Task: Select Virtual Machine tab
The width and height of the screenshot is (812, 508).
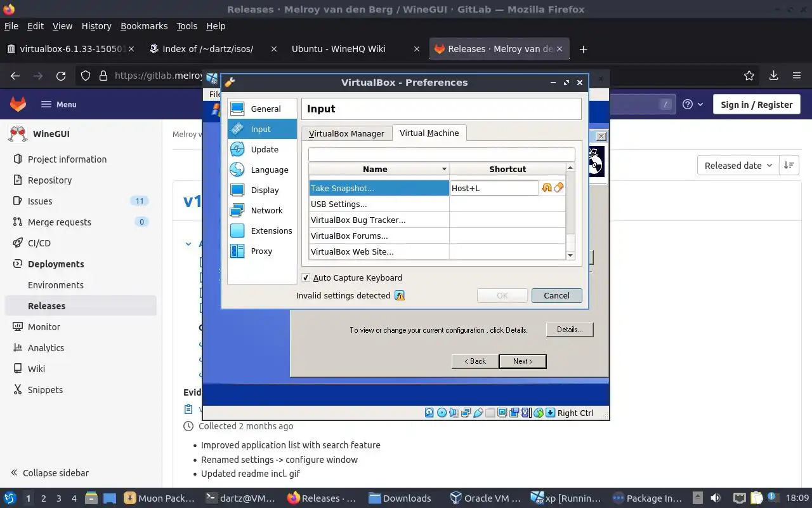Action: [429, 133]
